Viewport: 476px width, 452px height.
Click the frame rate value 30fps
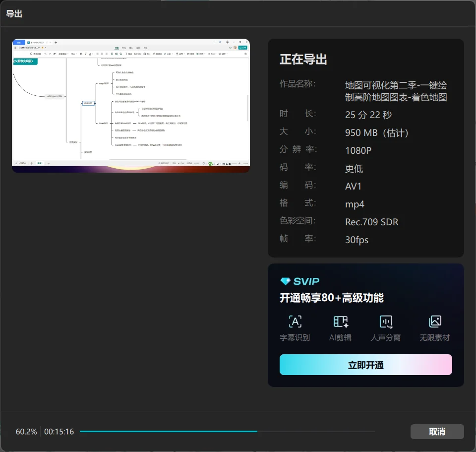(357, 240)
